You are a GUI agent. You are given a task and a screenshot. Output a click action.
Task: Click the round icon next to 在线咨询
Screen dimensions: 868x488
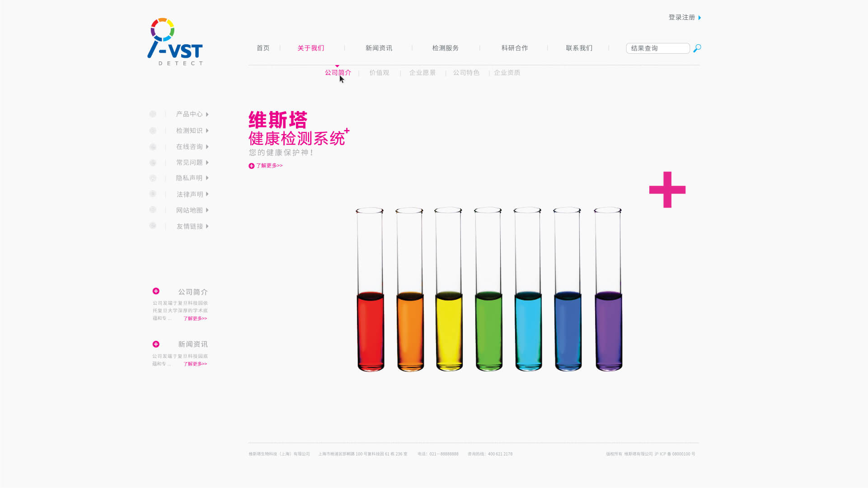(x=153, y=147)
